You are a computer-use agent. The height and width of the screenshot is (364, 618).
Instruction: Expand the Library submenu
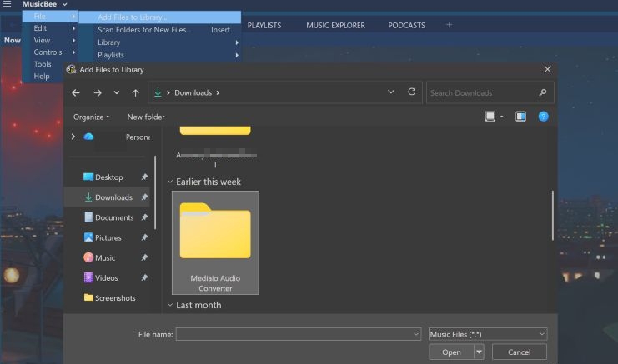coord(159,42)
